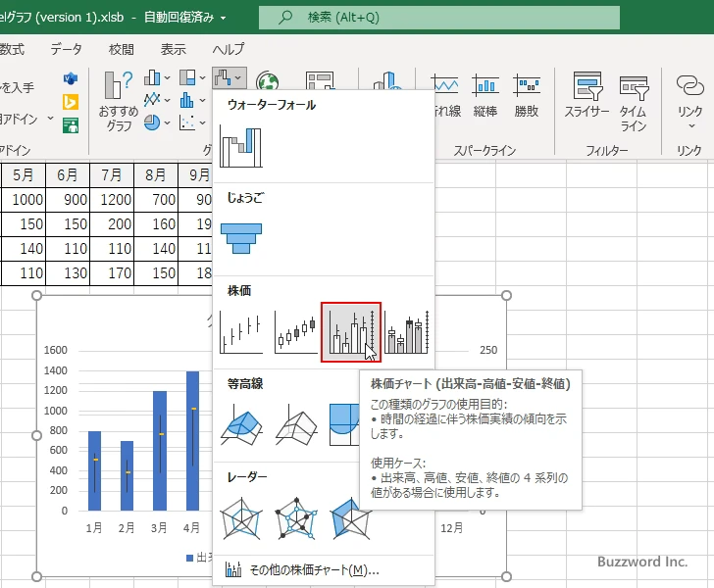Viewport: 714px width, 588px height.
Task: Click the 12月 axis label in chart
Action: (x=451, y=528)
